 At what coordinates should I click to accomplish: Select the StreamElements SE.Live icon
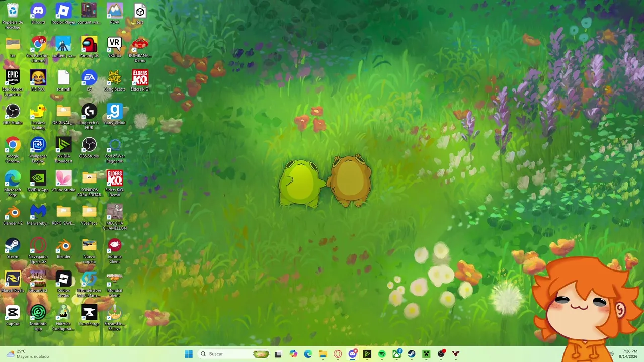[115, 318]
